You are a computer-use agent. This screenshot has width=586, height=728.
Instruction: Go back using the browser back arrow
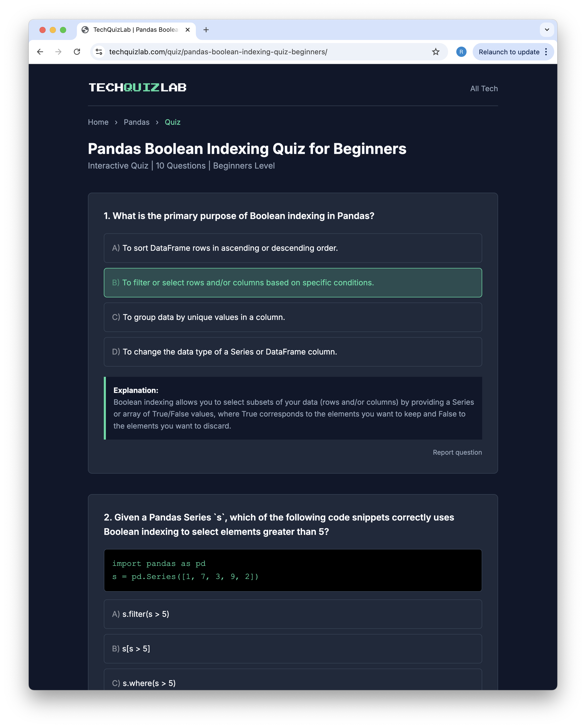coord(40,52)
